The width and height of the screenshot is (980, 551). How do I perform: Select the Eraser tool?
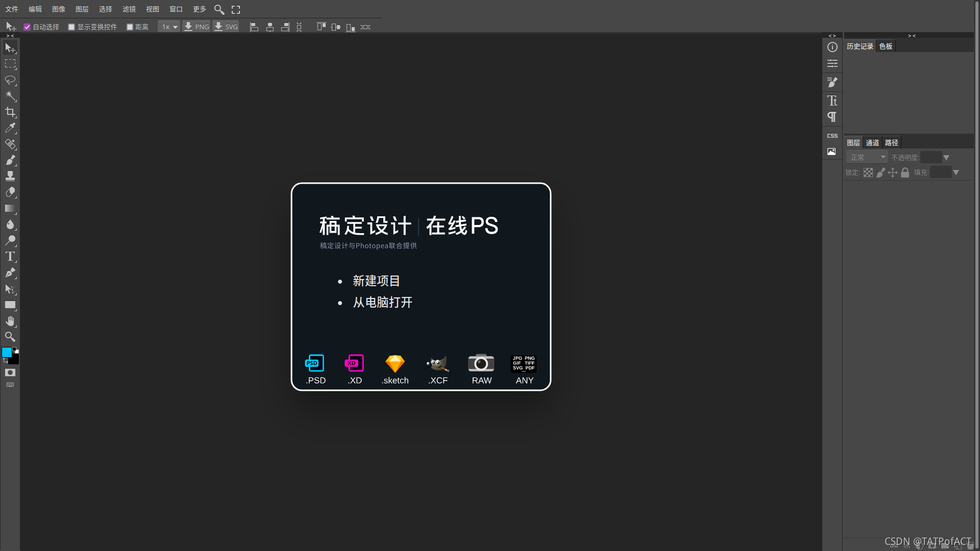point(10,192)
